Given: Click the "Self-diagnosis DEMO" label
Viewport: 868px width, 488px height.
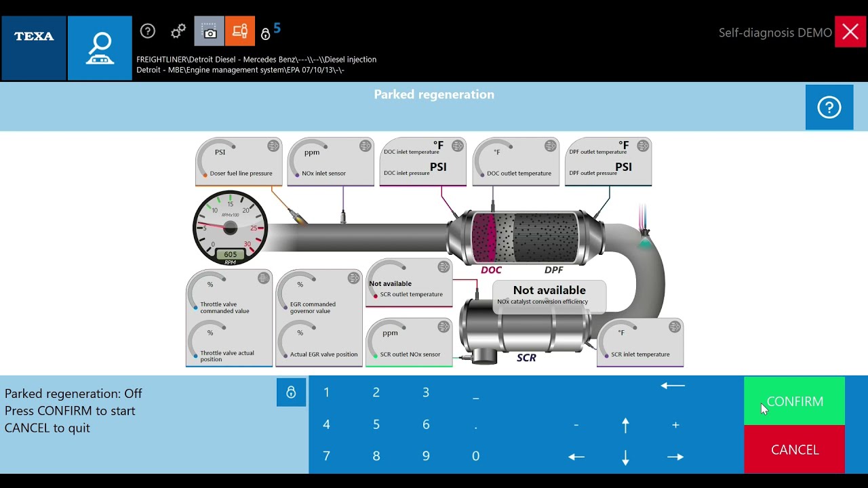Looking at the screenshot, I should pyautogui.click(x=775, y=33).
